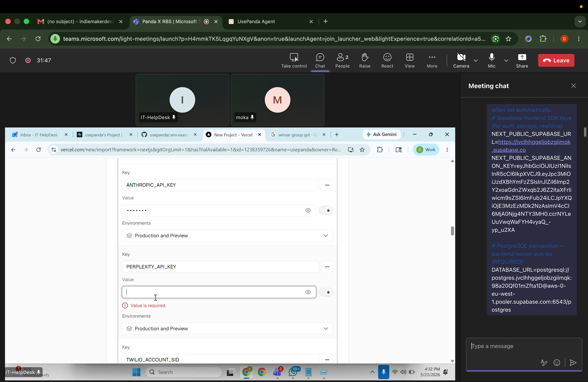588x382 pixels.
Task: Open the tab search dropdown arrow
Action: [x=580, y=21]
